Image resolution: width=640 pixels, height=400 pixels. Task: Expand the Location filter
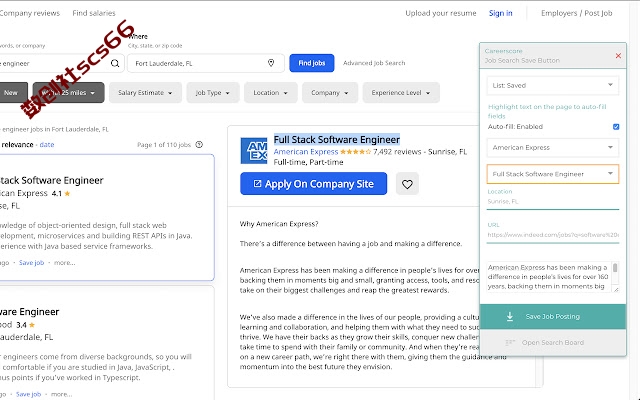271,93
